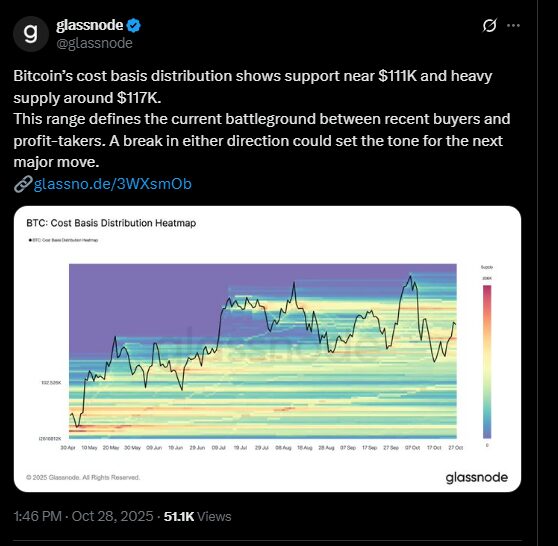This screenshot has height=546, width=558.
Task: Click the 2025 Glassnode copyright notice
Action: 83,477
